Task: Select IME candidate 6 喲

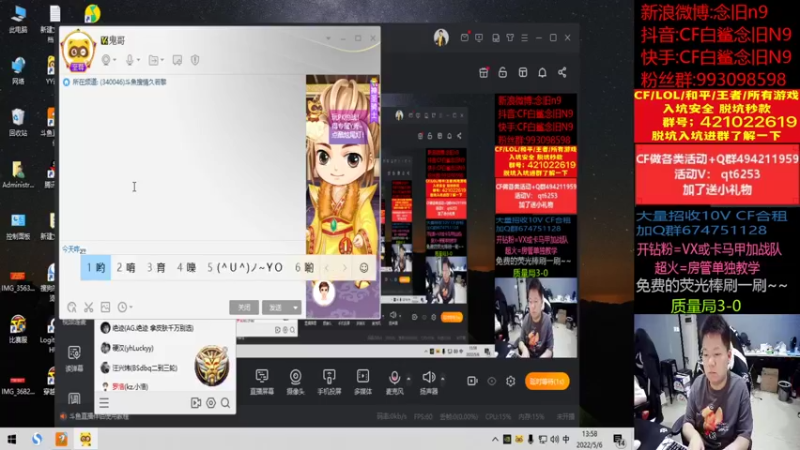Action: [304, 267]
